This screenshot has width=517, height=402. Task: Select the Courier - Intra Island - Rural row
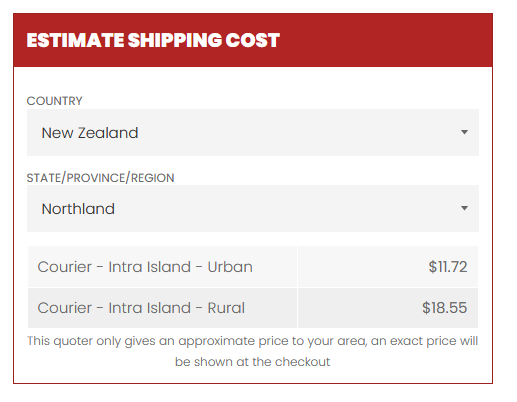click(253, 308)
